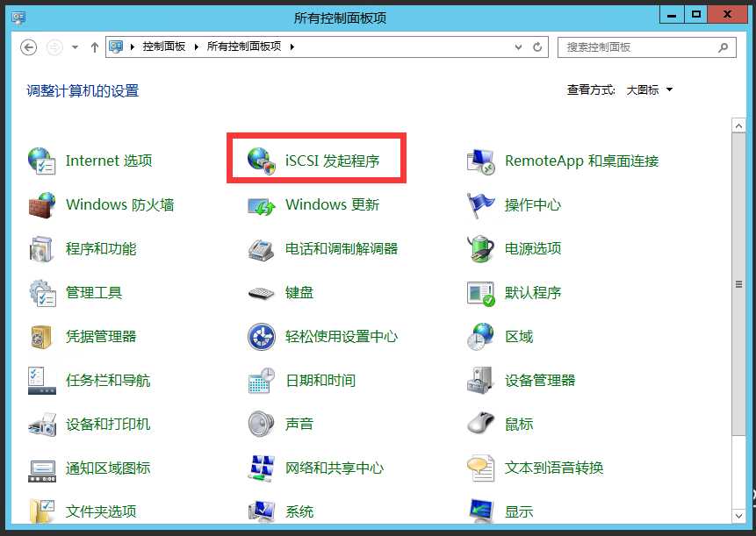This screenshot has width=756, height=536.
Task: Click the 电源选项 text link
Action: [x=533, y=248]
